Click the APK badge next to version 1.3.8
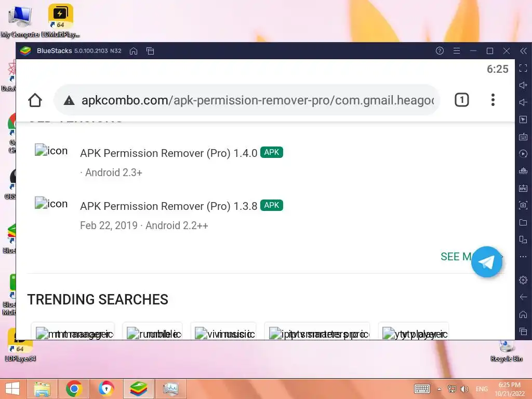 point(272,205)
